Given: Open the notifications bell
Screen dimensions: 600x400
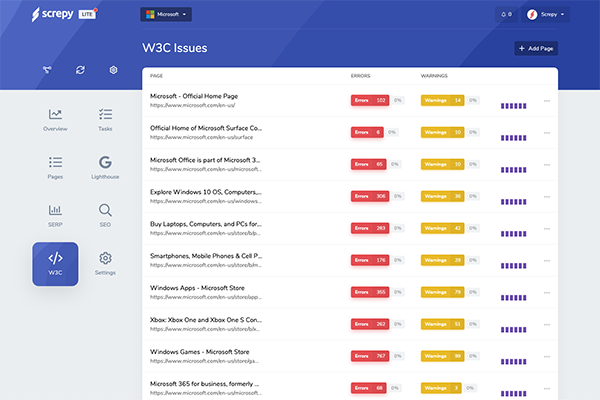Looking at the screenshot, I should click(x=506, y=15).
